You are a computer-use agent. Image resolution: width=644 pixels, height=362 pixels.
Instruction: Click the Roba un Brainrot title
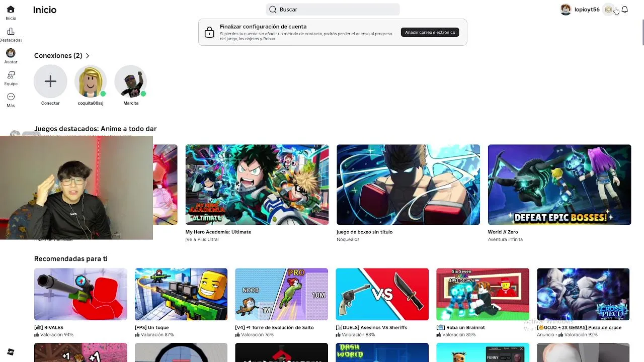click(461, 327)
